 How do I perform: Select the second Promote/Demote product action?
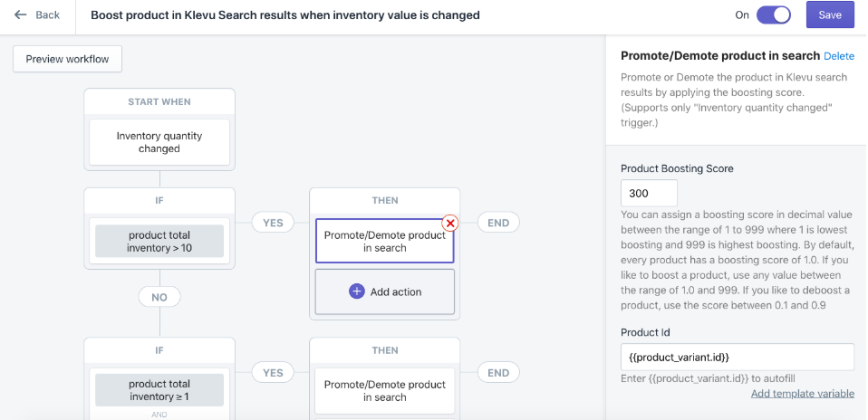pyautogui.click(x=385, y=391)
